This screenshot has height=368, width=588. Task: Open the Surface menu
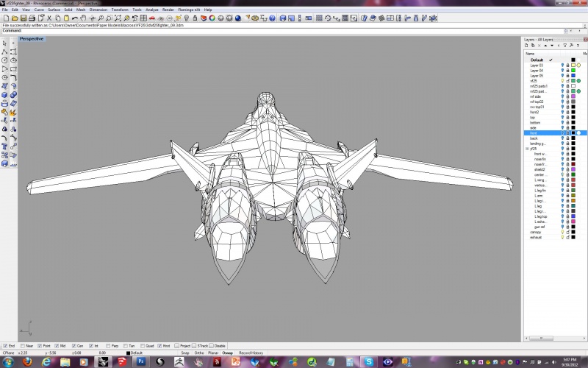tap(54, 10)
